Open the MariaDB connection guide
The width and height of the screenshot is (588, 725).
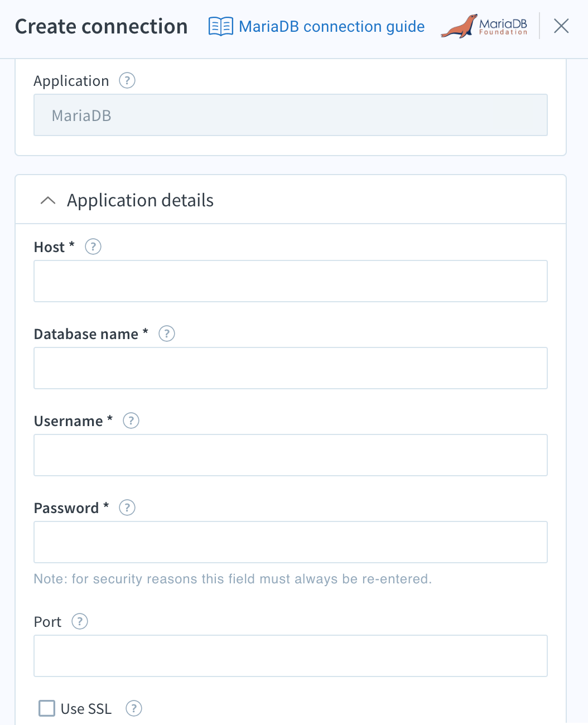(x=331, y=26)
